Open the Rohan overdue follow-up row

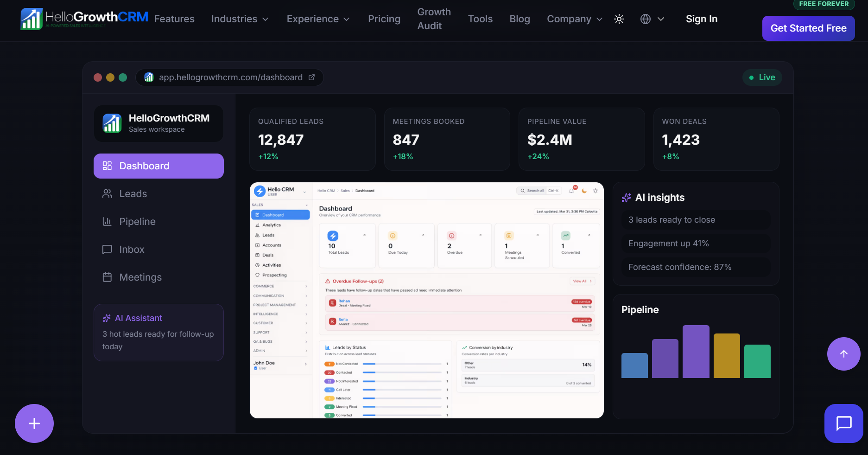pyautogui.click(x=460, y=303)
